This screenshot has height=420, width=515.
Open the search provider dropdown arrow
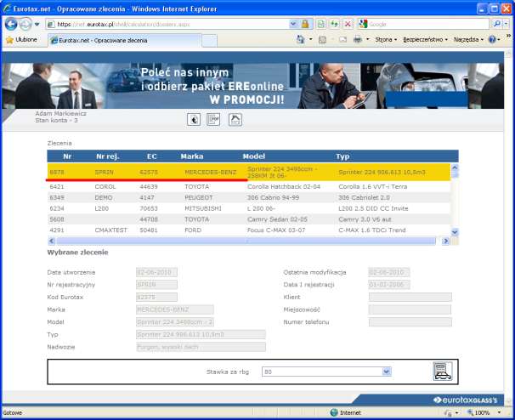[507, 24]
